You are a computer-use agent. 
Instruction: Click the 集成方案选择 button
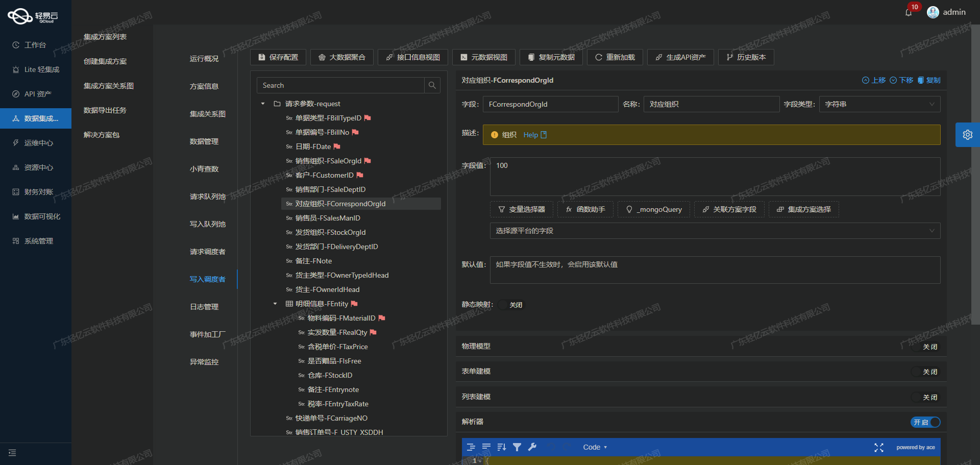pos(804,209)
